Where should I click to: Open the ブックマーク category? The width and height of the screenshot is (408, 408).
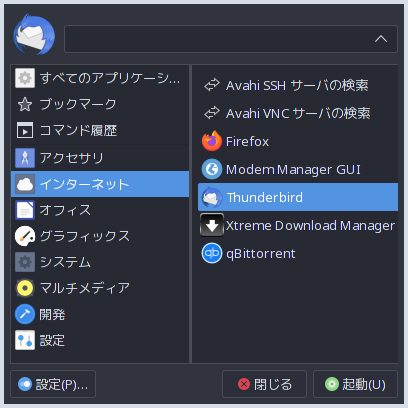click(x=100, y=104)
